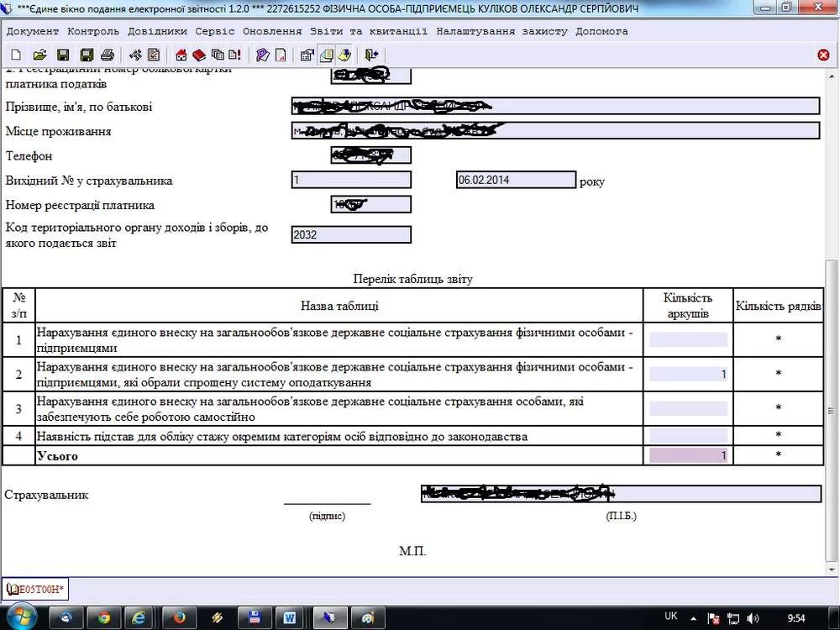840x630 pixels.
Task: Click the exit door toolbar icon
Action: point(372,55)
